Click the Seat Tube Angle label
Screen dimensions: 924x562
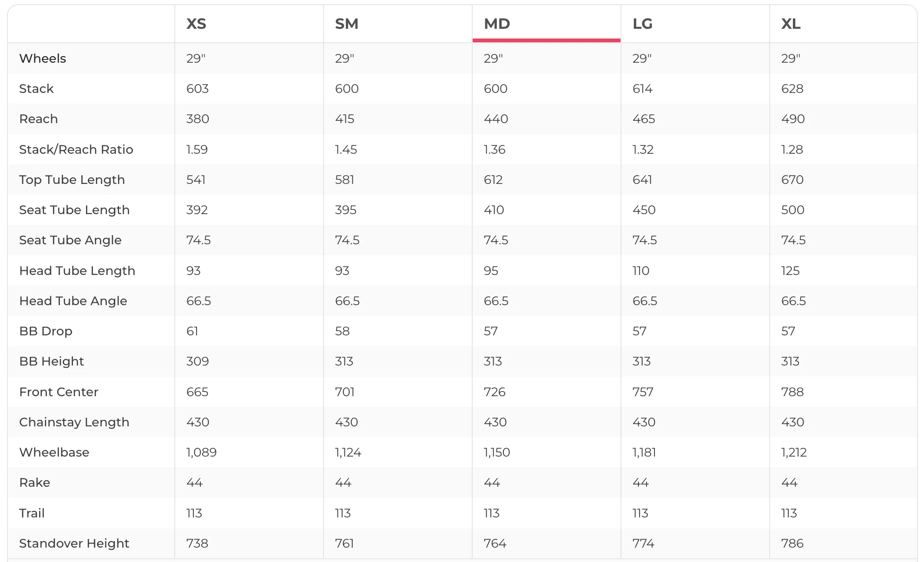pyautogui.click(x=70, y=240)
